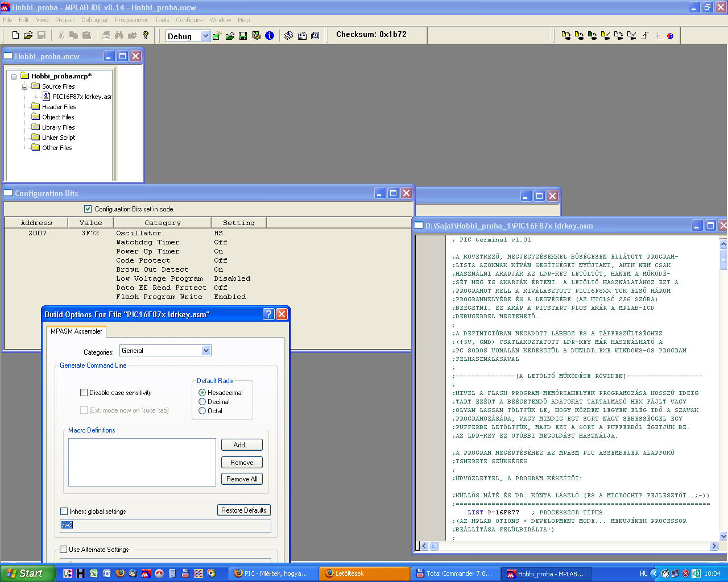Click the New File toolbar icon
Image resolution: width=728 pixels, height=582 pixels.
point(16,35)
